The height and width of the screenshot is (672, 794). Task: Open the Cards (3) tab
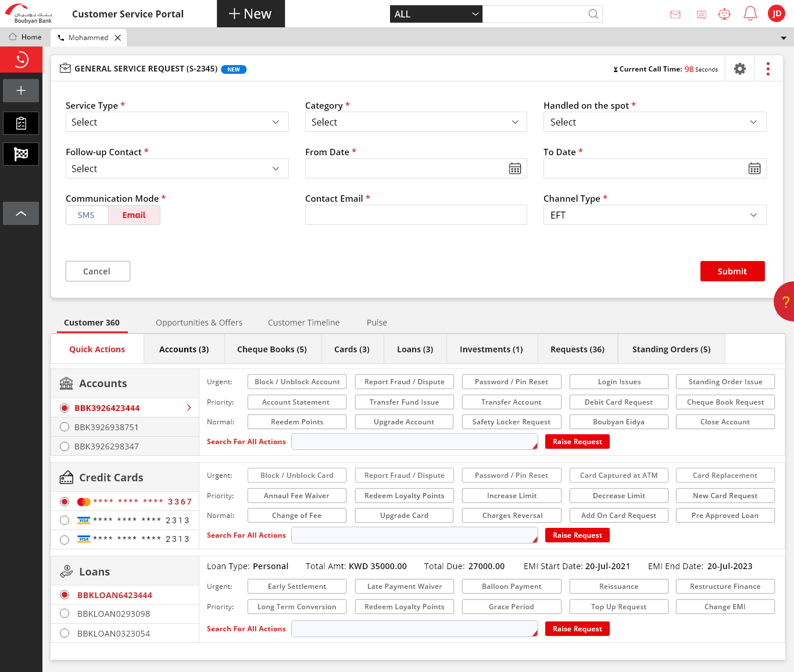(352, 349)
